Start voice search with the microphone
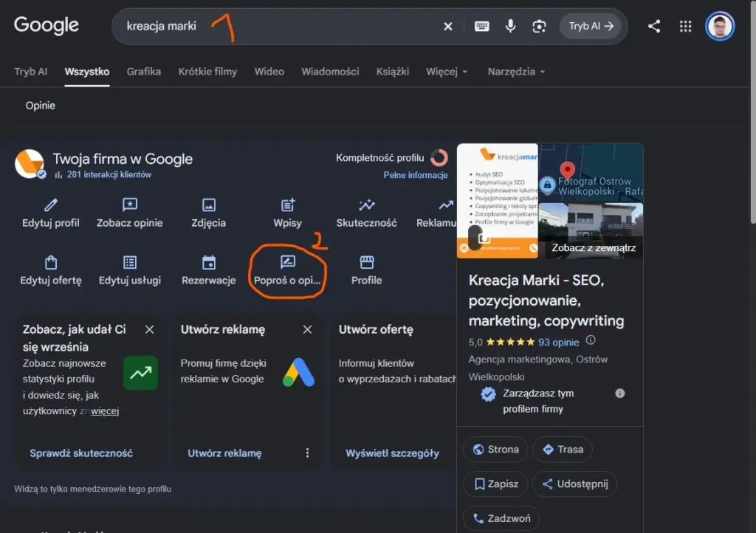756x533 pixels. 511,27
